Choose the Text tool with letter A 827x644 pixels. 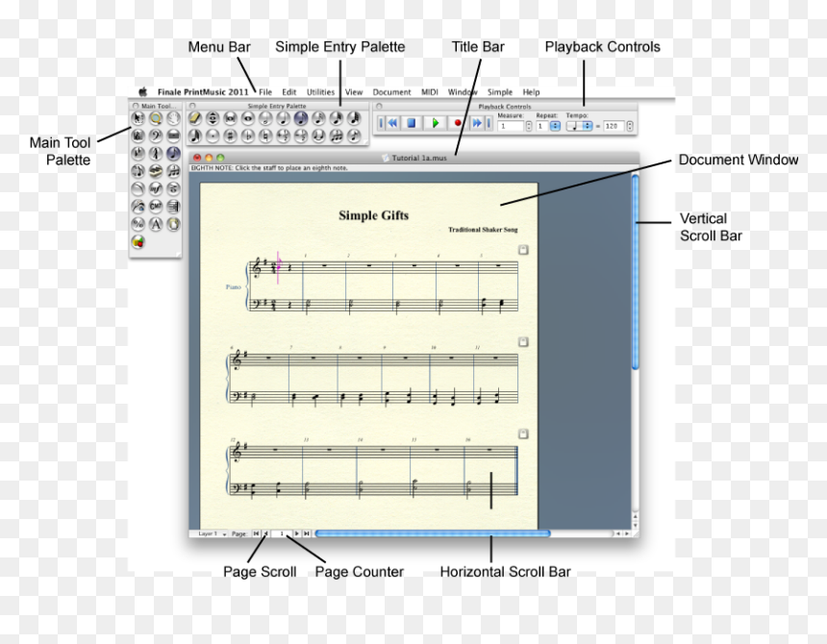(156, 224)
